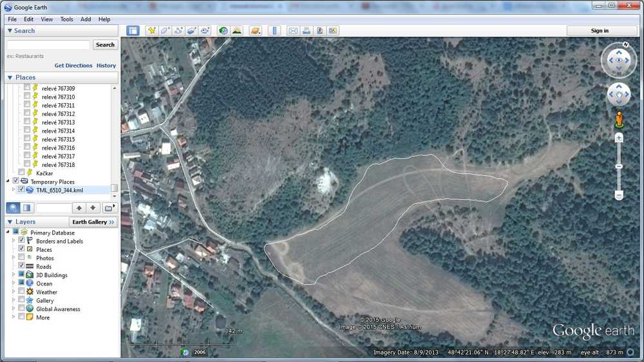The height and width of the screenshot is (362, 644).
Task: Select the Add Polygon tool
Action: pyautogui.click(x=166, y=30)
